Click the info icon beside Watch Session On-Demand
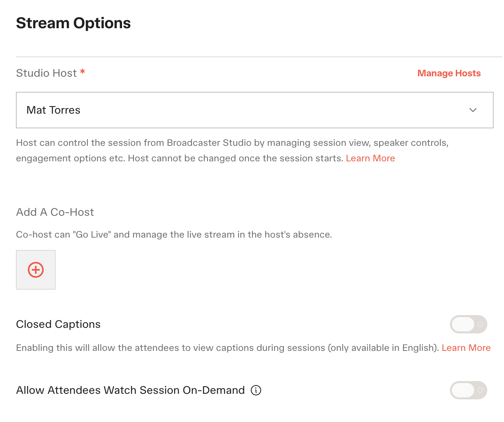 256,390
